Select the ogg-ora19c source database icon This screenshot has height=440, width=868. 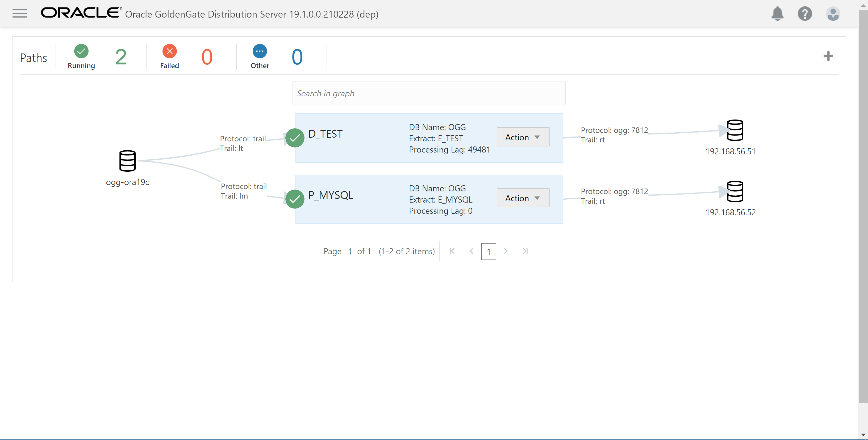point(127,161)
